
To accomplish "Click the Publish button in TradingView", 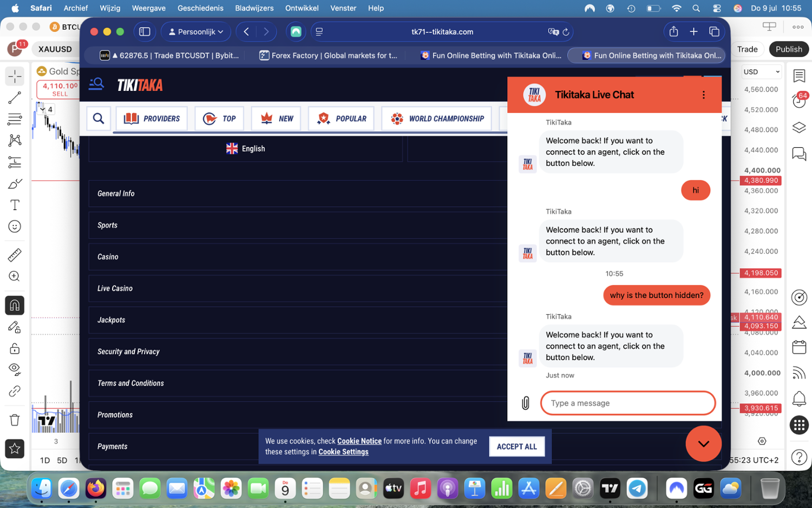I will tap(789, 49).
